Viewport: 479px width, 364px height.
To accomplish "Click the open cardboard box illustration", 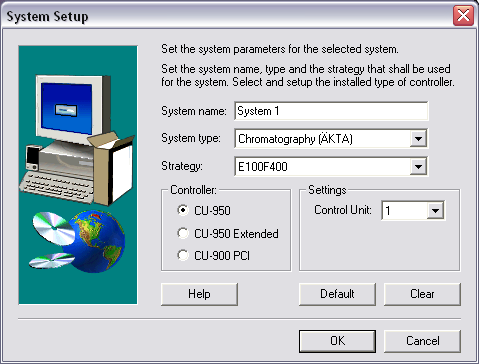I will (x=112, y=168).
